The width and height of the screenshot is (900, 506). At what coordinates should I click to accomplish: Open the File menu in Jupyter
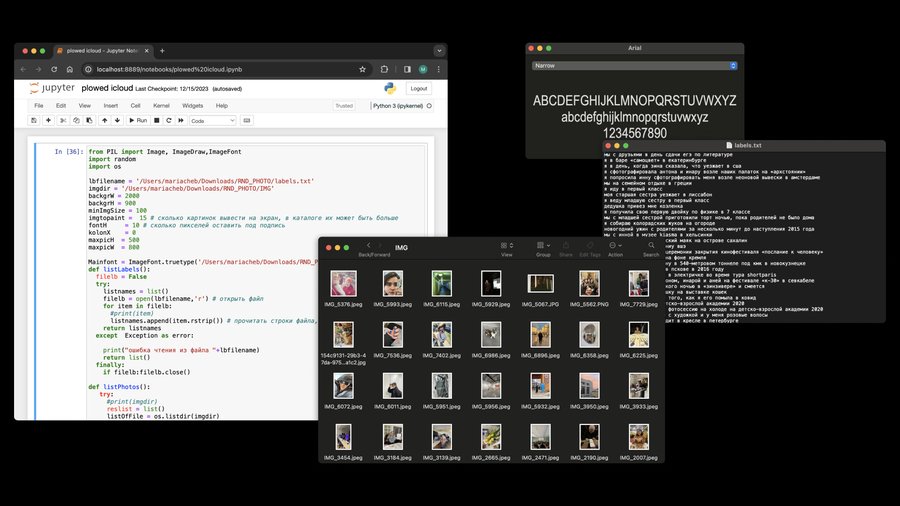(x=38, y=106)
